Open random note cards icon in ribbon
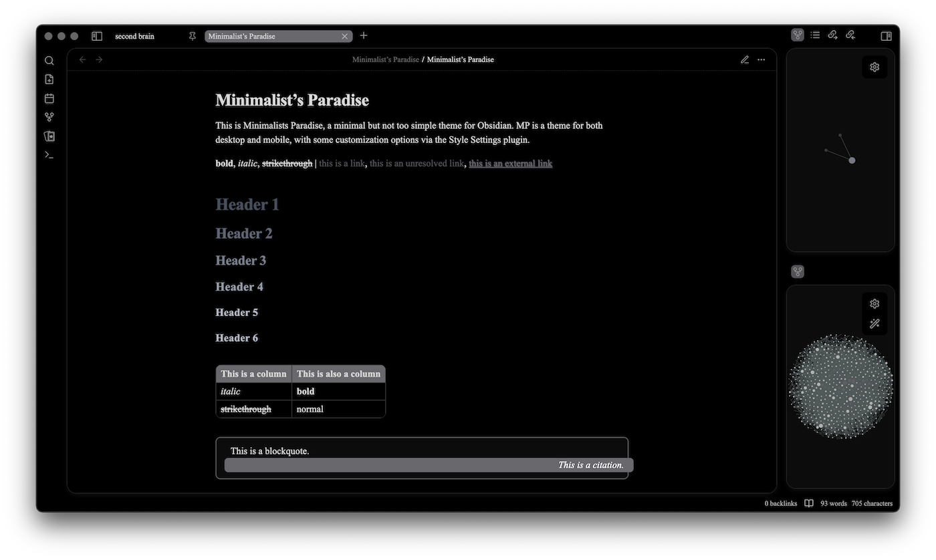This screenshot has width=936, height=560. click(x=49, y=136)
